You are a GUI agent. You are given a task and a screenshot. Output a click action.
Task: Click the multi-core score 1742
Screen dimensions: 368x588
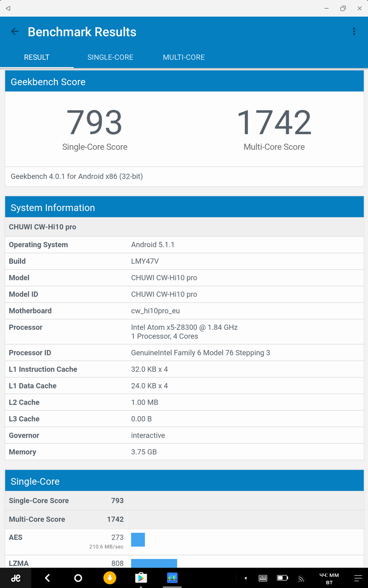click(x=274, y=123)
